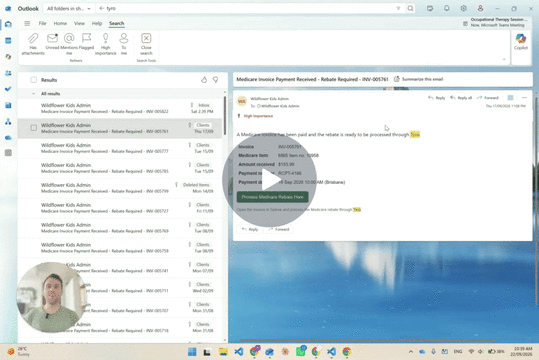539x360 pixels.
Task: Open the notifications bell
Action: click(447, 8)
